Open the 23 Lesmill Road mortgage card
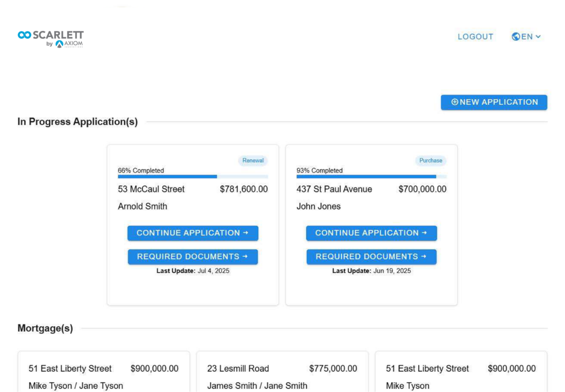 (x=282, y=372)
